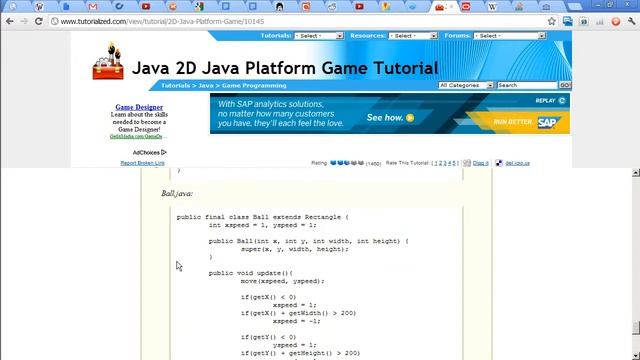Switch to the Gmail tab

[93, 7]
